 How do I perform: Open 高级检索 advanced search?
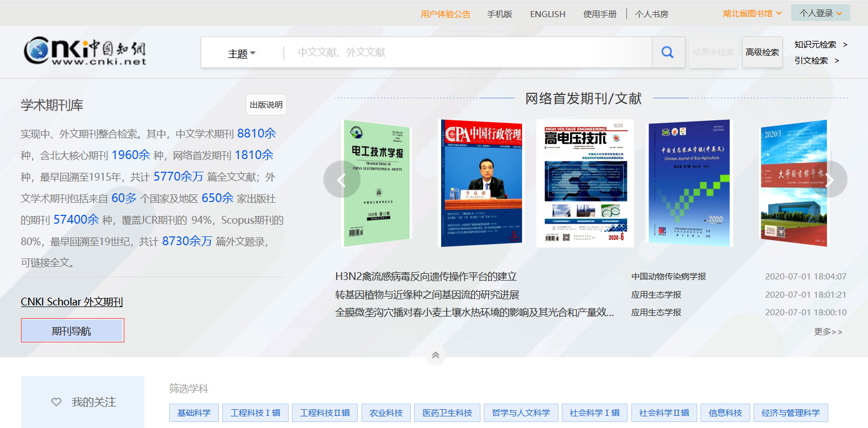pyautogui.click(x=762, y=52)
